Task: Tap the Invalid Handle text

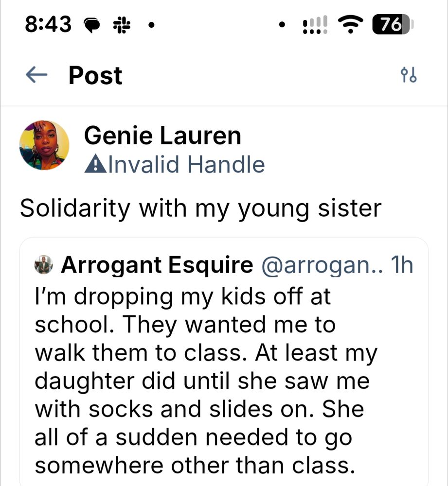Action: [x=186, y=165]
